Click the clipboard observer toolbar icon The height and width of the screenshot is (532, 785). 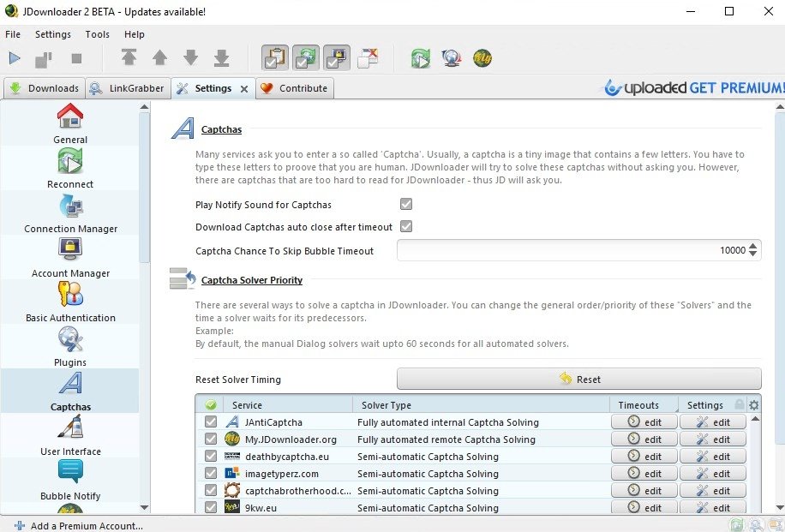[x=275, y=57]
